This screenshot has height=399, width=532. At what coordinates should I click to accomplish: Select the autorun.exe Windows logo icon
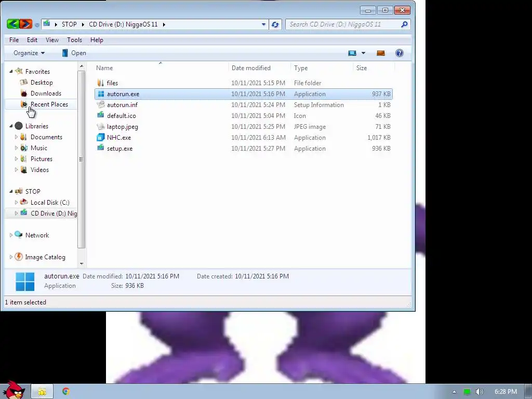point(101,94)
